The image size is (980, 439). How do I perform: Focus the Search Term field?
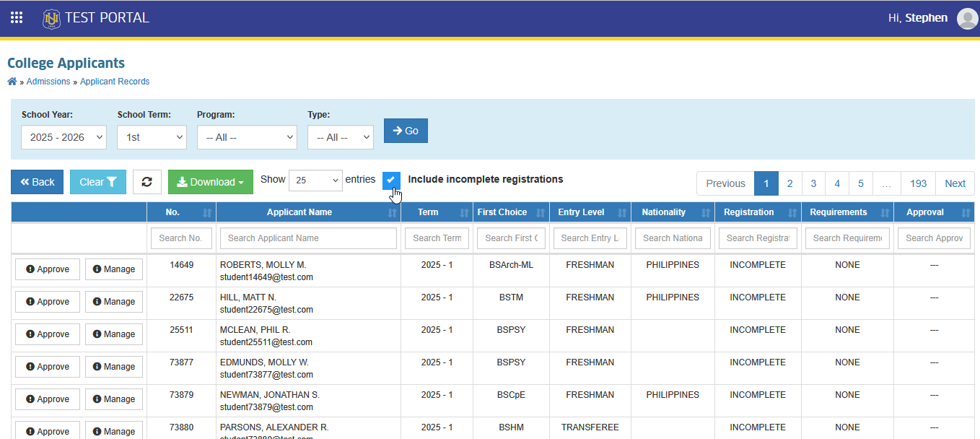[x=437, y=238]
